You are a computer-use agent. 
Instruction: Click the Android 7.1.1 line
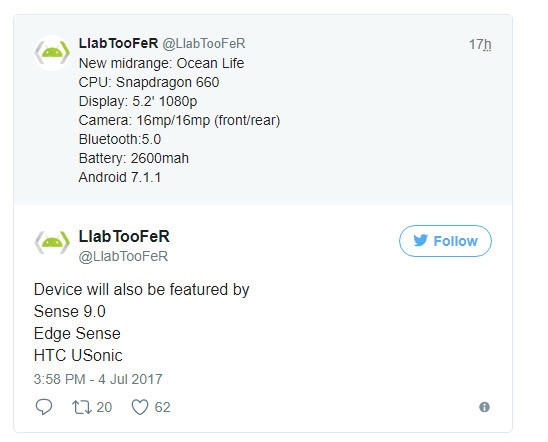[x=120, y=177]
